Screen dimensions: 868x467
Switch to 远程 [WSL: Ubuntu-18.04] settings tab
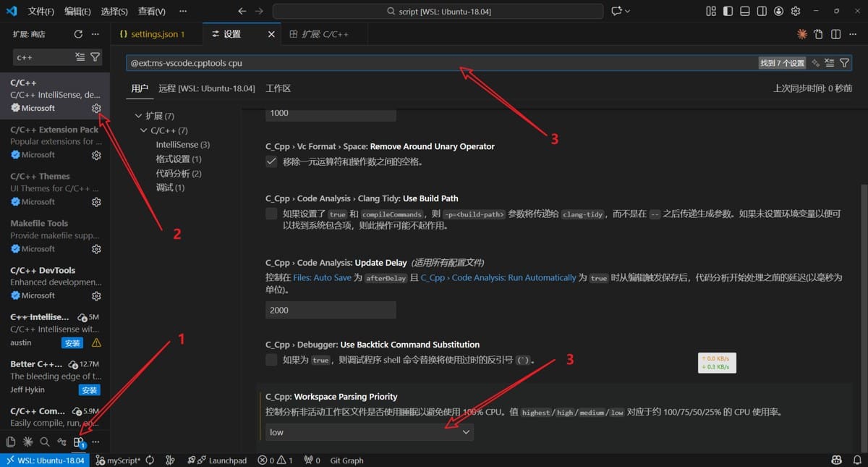tap(206, 88)
